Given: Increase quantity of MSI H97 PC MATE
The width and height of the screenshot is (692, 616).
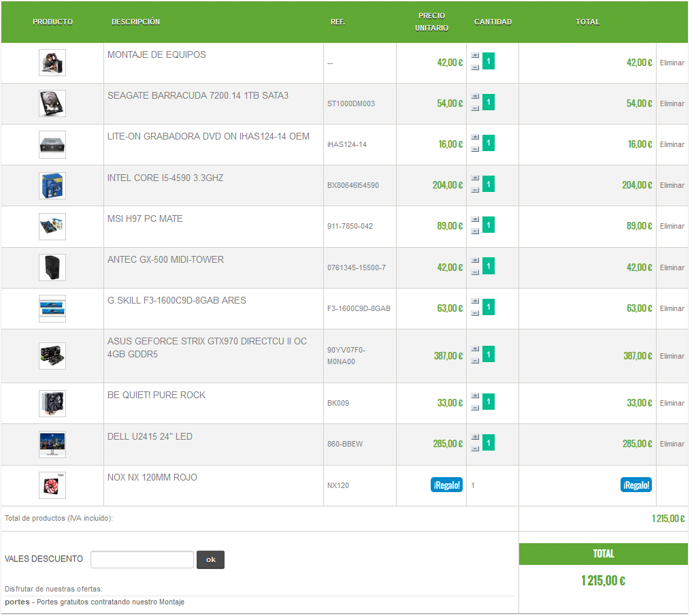Looking at the screenshot, I should pos(476,219).
